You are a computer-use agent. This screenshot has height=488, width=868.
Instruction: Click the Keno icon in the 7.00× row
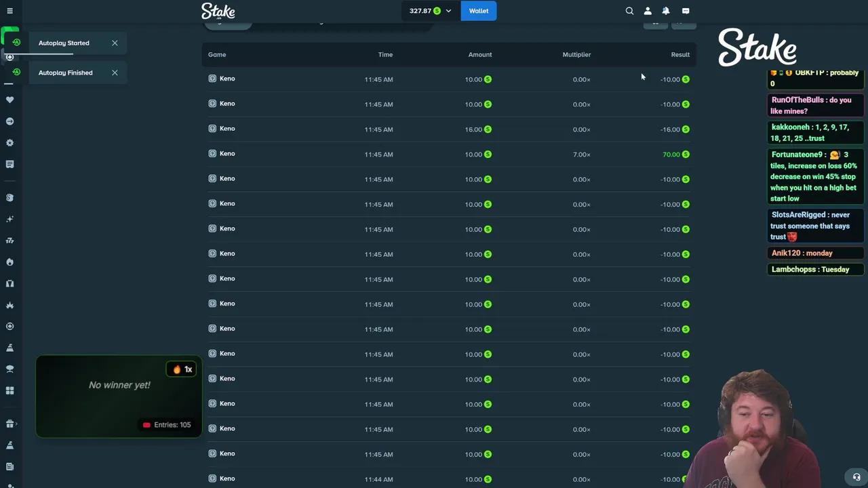212,154
